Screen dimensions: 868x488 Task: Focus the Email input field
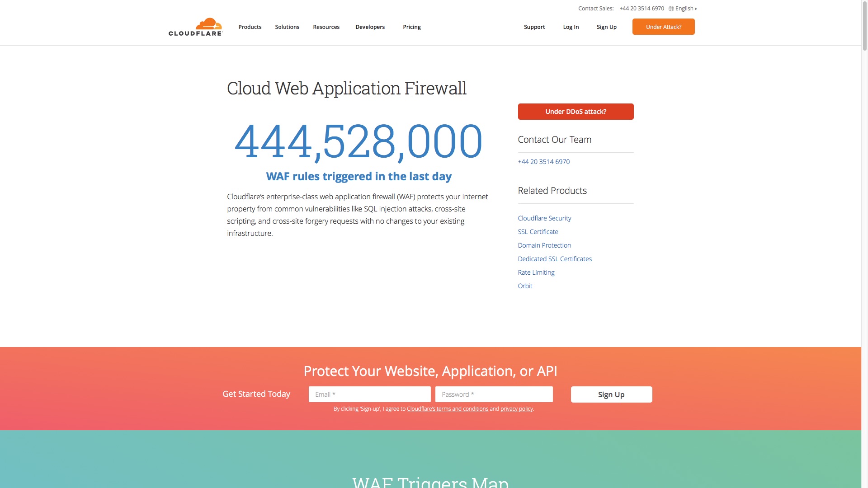point(369,394)
